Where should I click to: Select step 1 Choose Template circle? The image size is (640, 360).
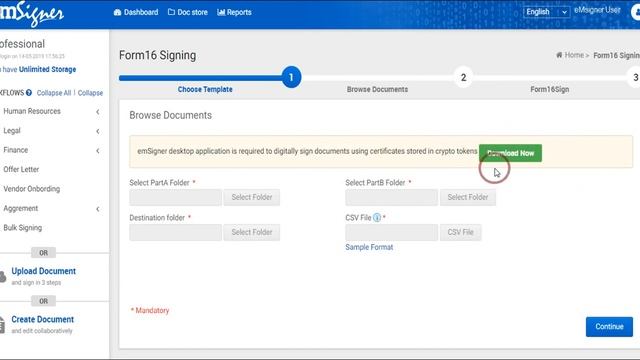click(291, 77)
